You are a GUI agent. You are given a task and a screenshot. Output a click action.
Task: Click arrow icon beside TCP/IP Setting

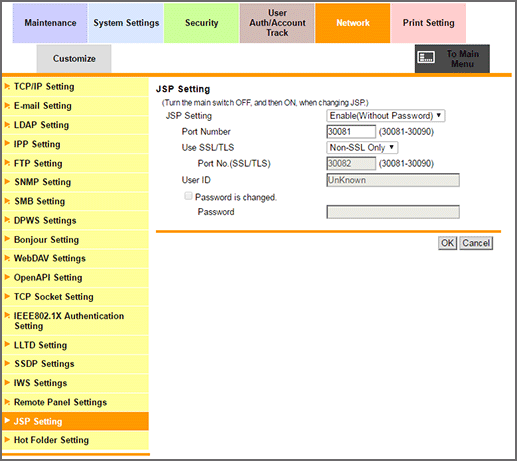(x=7, y=86)
